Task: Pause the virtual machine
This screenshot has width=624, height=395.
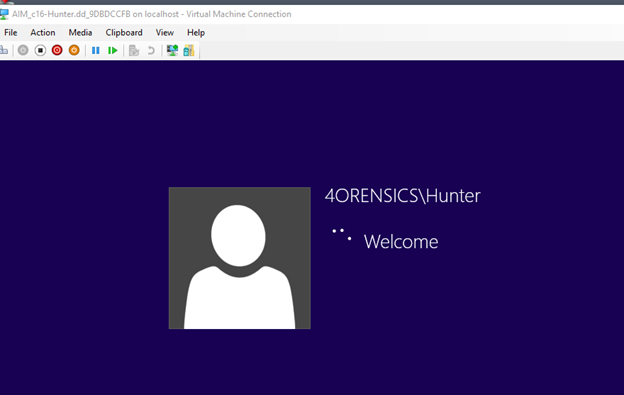Action: (x=96, y=51)
